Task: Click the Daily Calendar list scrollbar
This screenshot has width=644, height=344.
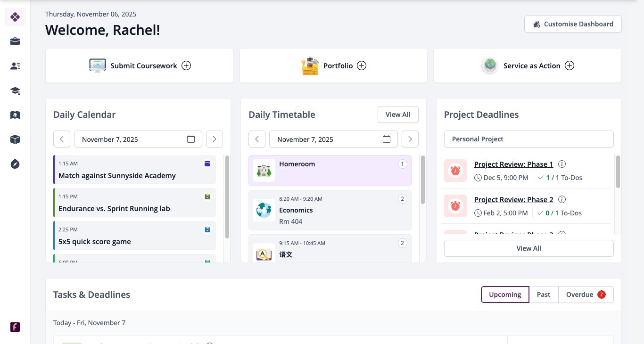Action: click(227, 197)
